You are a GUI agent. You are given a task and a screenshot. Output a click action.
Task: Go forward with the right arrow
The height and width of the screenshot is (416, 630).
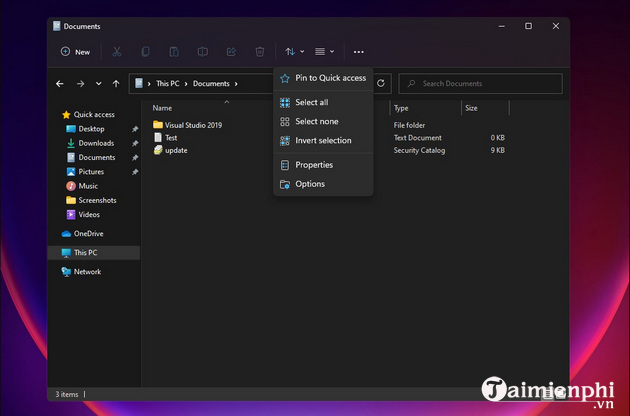80,84
